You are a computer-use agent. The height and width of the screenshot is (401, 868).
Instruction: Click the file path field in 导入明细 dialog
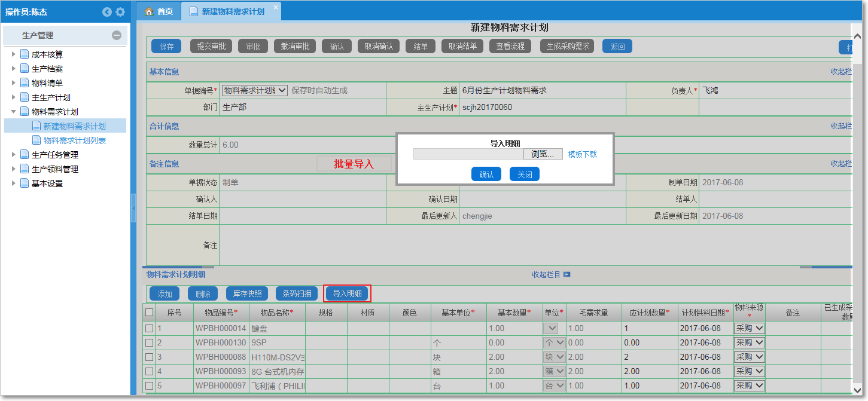click(x=468, y=154)
